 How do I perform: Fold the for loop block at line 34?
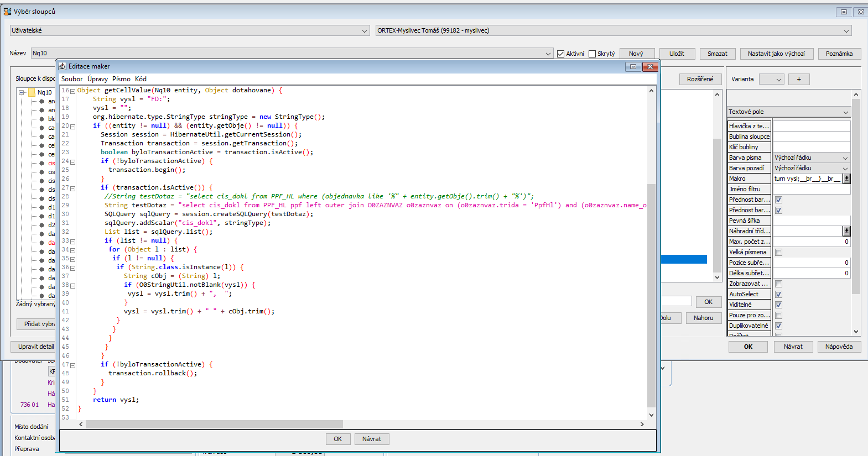(x=72, y=250)
